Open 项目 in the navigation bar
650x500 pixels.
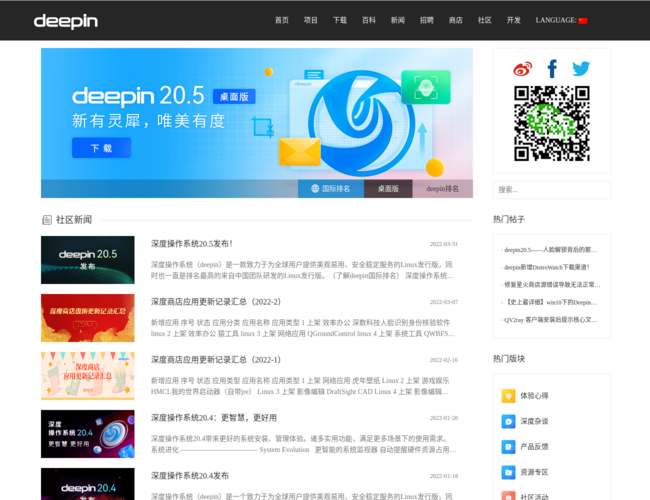[x=310, y=20]
